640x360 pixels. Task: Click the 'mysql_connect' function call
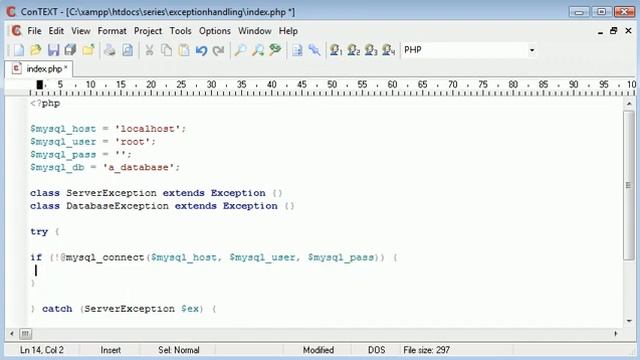click(x=105, y=258)
